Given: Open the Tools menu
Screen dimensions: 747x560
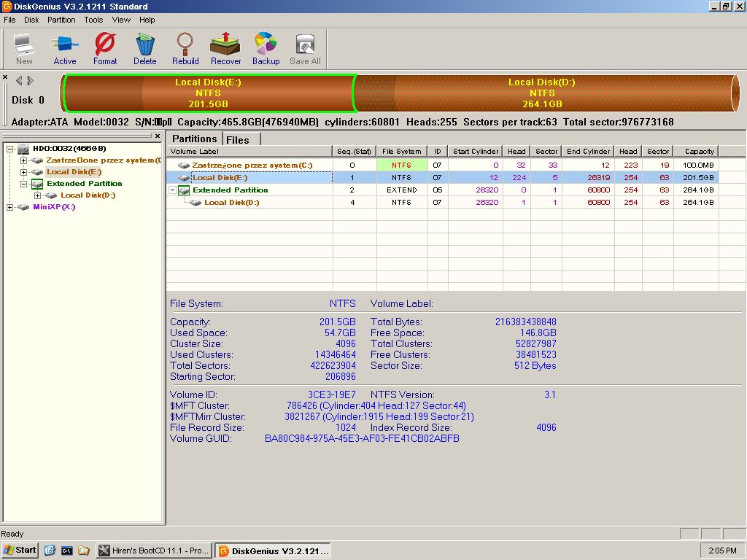Looking at the screenshot, I should 93,20.
